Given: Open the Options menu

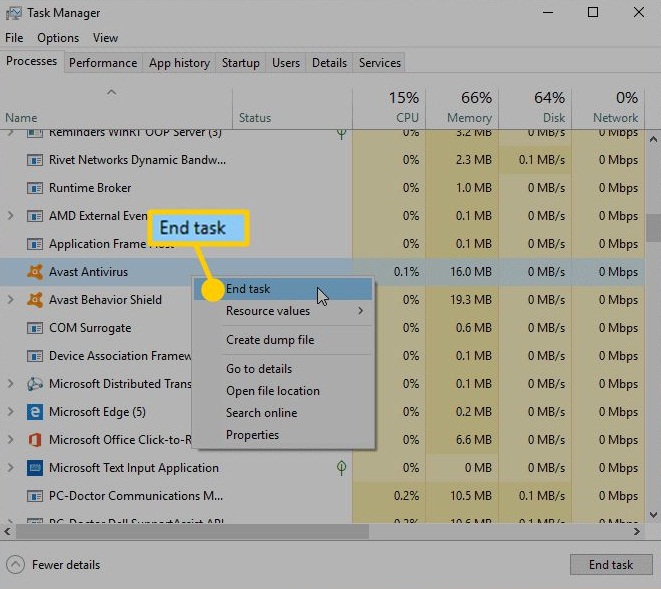Looking at the screenshot, I should 58,38.
